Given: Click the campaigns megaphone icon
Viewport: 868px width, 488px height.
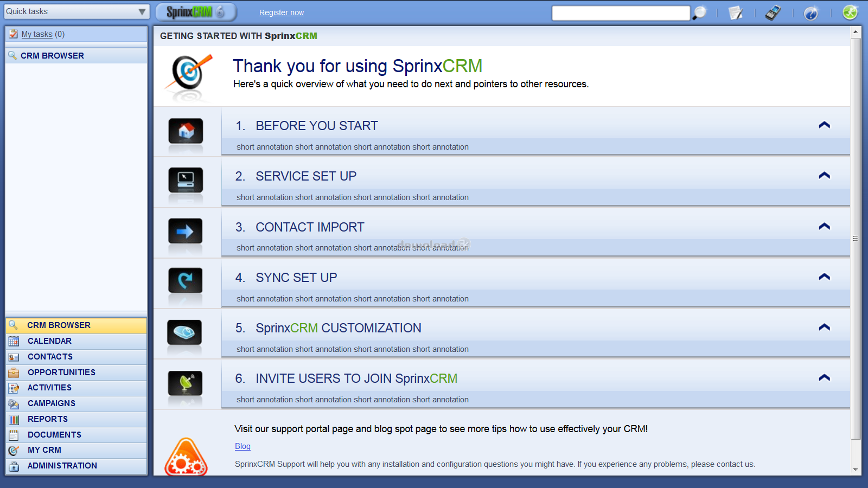Looking at the screenshot, I should (x=14, y=403).
